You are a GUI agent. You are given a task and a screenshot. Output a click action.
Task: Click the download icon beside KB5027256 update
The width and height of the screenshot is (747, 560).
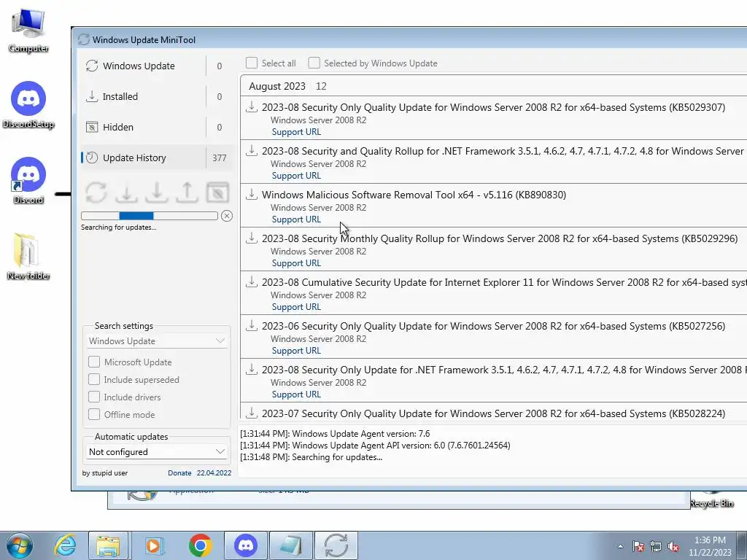(x=252, y=326)
